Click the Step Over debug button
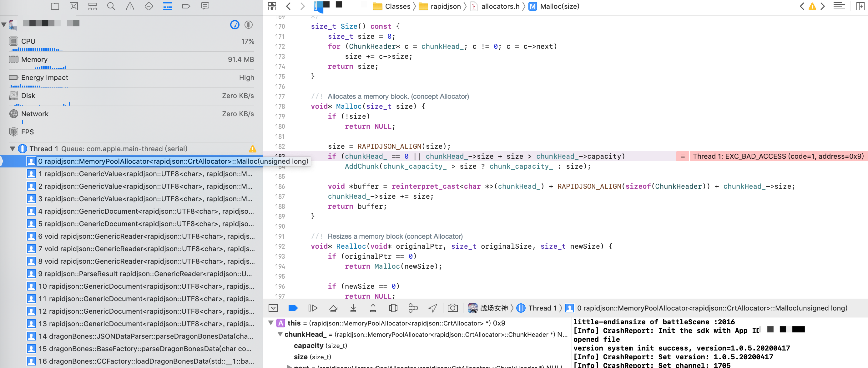The image size is (868, 368). [333, 308]
